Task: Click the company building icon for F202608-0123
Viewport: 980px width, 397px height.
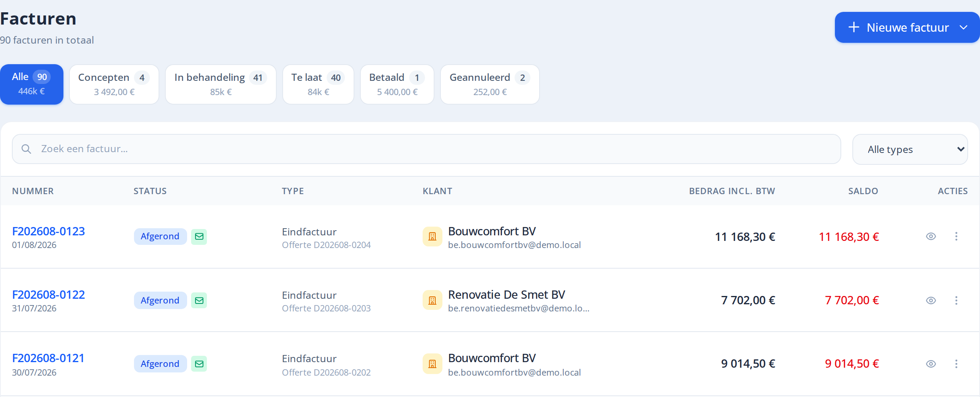Action: pyautogui.click(x=432, y=237)
